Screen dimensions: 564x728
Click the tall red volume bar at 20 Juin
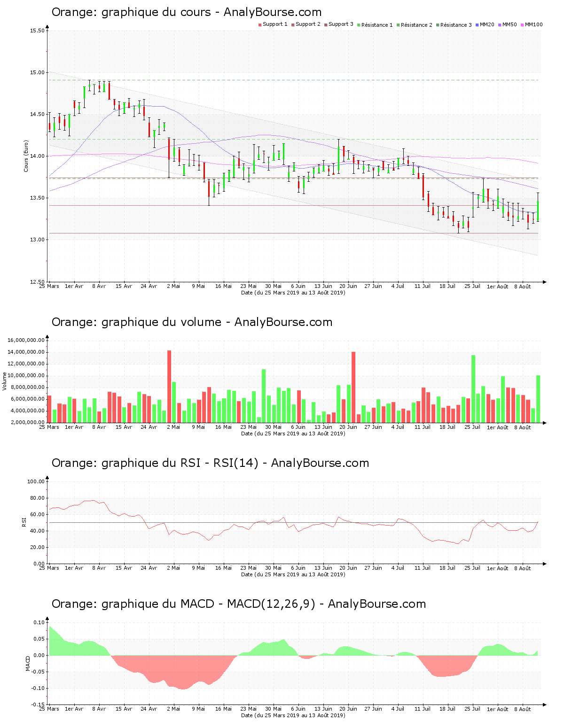353,387
